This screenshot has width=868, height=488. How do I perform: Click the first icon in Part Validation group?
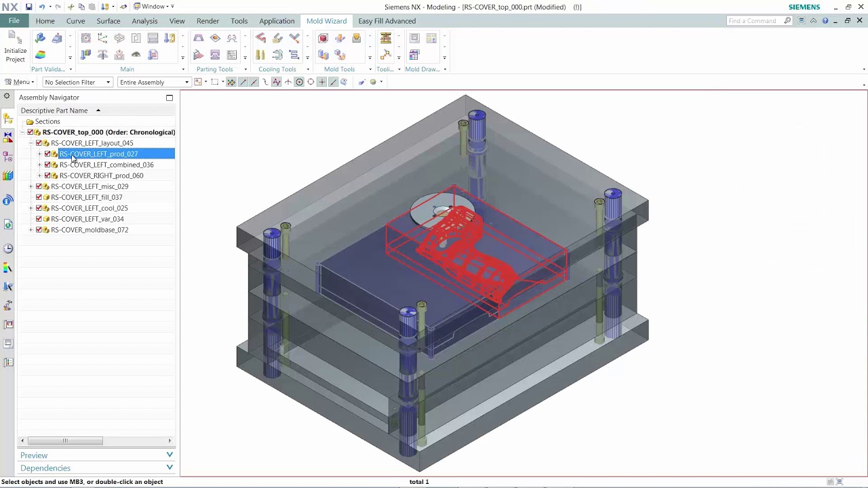pyautogui.click(x=40, y=39)
